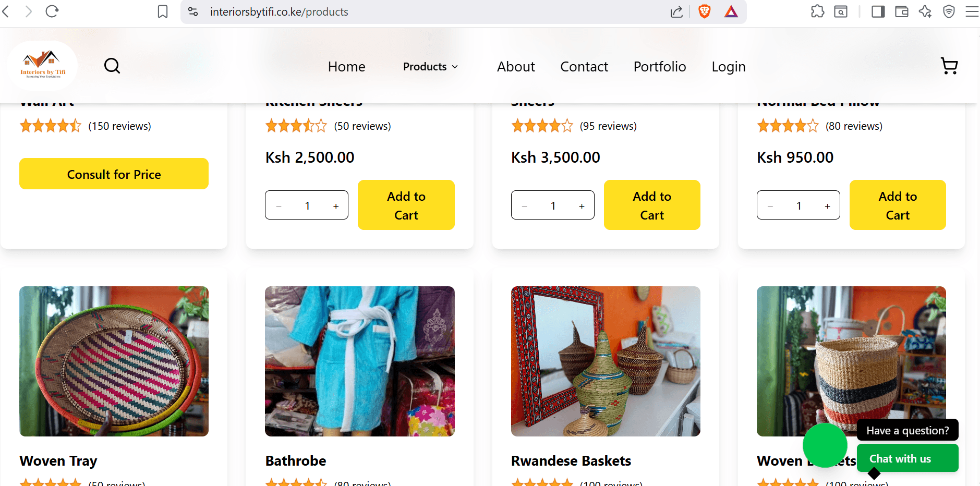Decrease quantity for Ksh 950.00 item
The image size is (980, 486).
(x=770, y=206)
